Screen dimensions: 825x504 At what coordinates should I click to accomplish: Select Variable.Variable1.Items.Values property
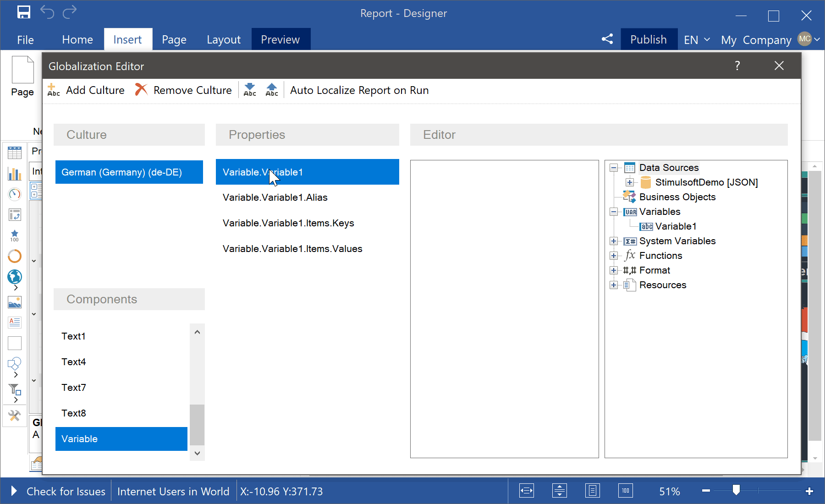tap(307, 249)
